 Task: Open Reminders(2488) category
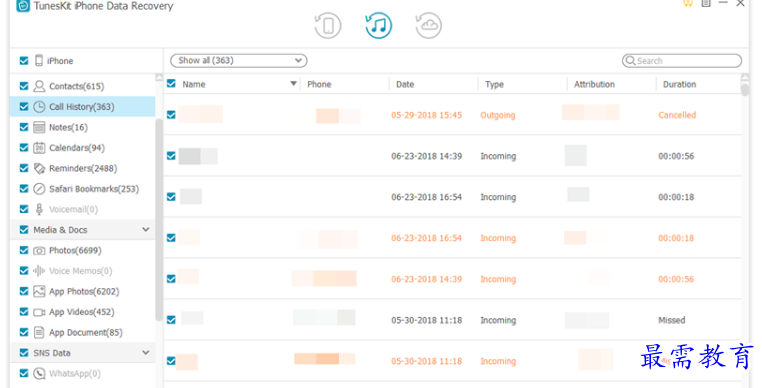[83, 168]
